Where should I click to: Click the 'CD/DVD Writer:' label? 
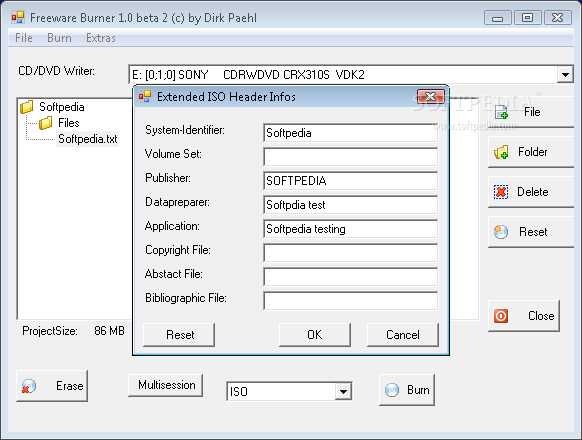tap(56, 71)
